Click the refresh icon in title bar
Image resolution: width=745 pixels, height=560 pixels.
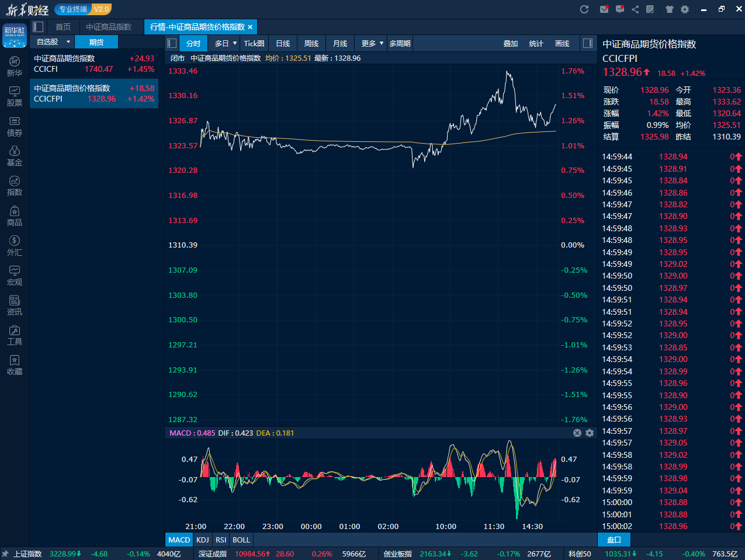point(584,9)
